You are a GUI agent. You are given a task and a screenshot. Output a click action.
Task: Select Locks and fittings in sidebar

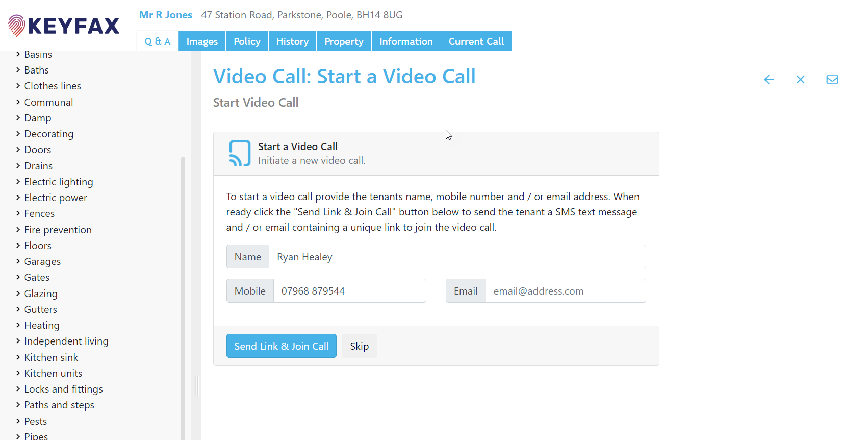[63, 389]
